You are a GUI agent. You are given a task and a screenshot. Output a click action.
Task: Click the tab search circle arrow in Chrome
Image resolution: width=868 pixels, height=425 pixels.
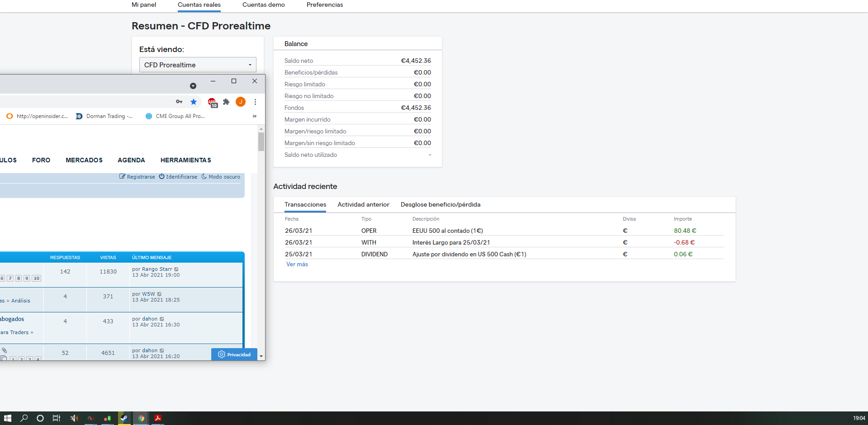coord(193,86)
